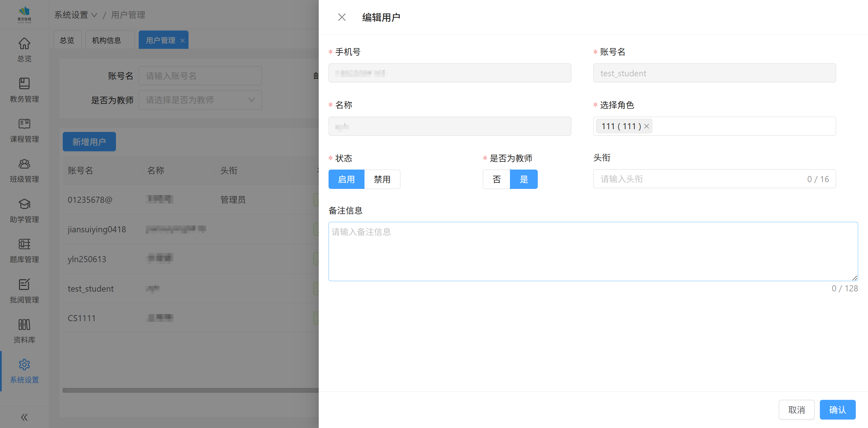Click the 取消 button
Viewport: 868px width, 428px height.
coord(796,410)
